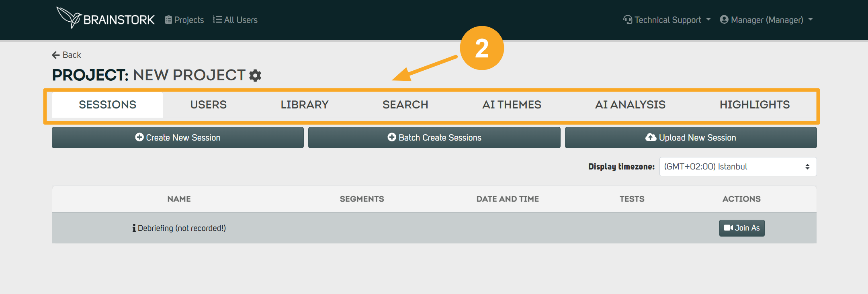The image size is (868, 294).
Task: Click Create New Session button
Action: click(178, 138)
